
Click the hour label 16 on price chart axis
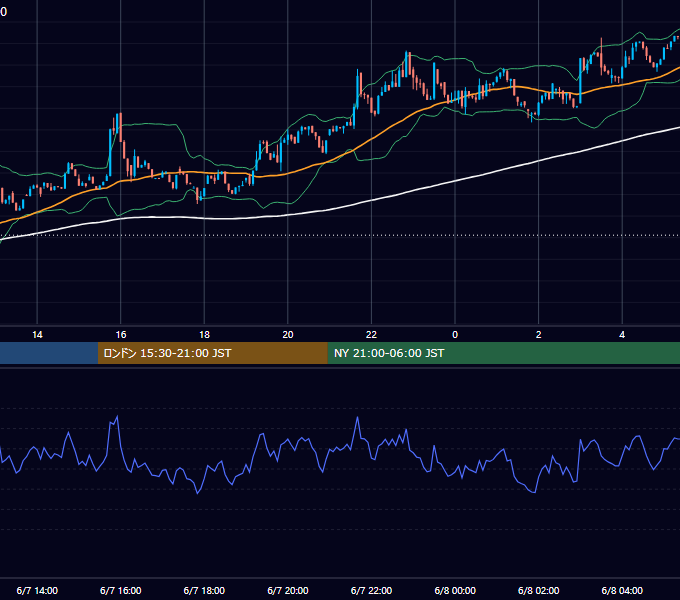point(121,335)
